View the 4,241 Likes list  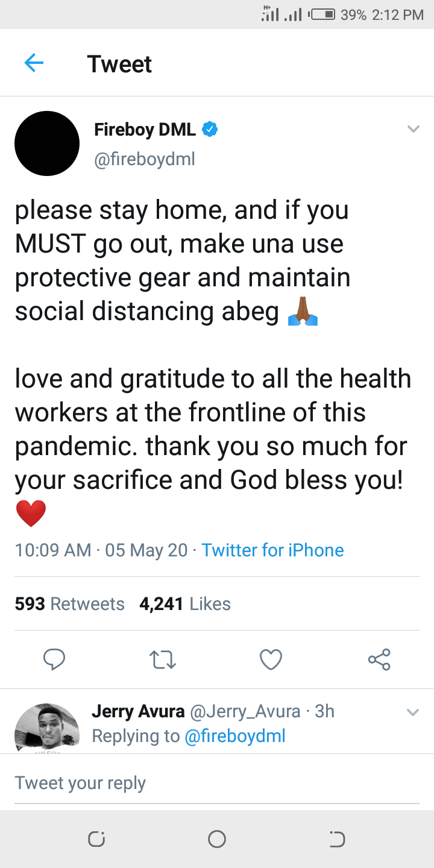click(185, 604)
